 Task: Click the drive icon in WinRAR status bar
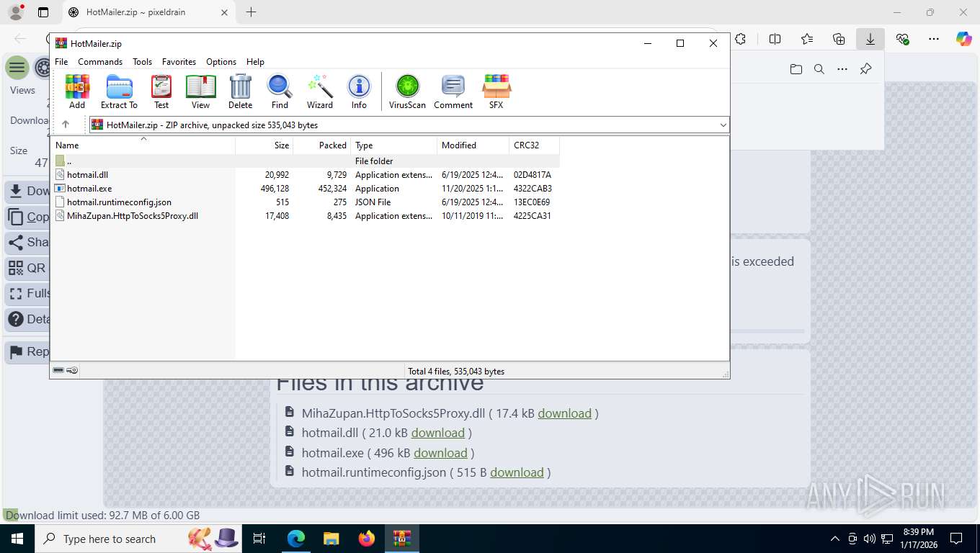pos(58,370)
